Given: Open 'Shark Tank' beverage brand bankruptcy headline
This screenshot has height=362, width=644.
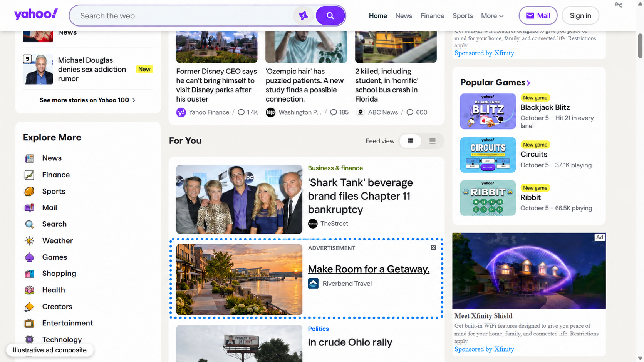Looking at the screenshot, I should point(360,196).
